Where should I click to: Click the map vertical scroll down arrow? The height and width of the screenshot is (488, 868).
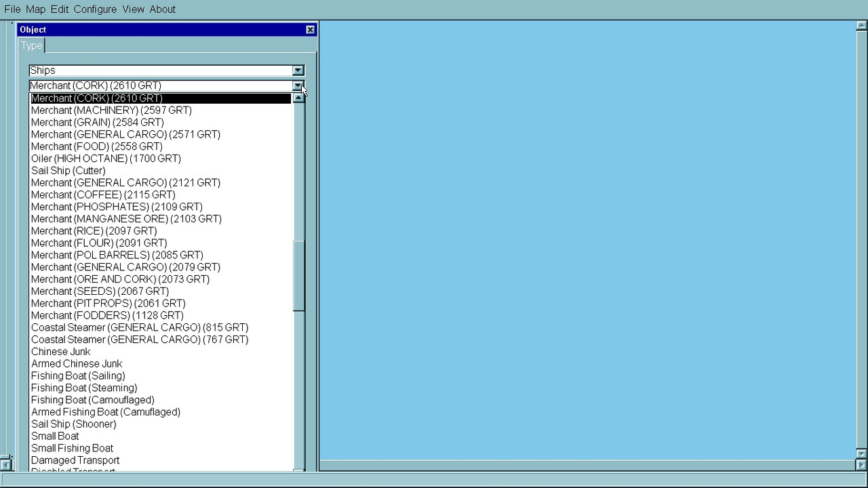pos(862,454)
